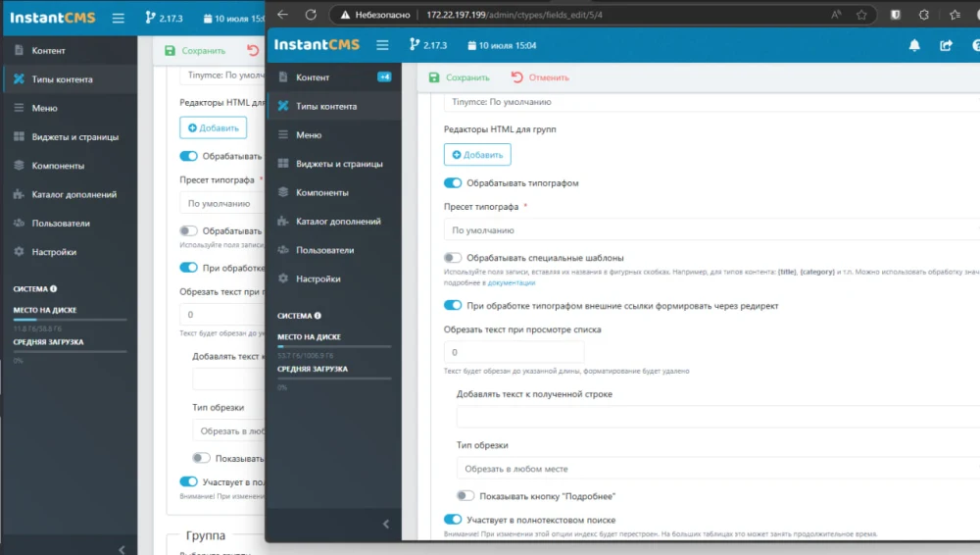
Task: Open notifications bell in front window
Action: coord(914,45)
